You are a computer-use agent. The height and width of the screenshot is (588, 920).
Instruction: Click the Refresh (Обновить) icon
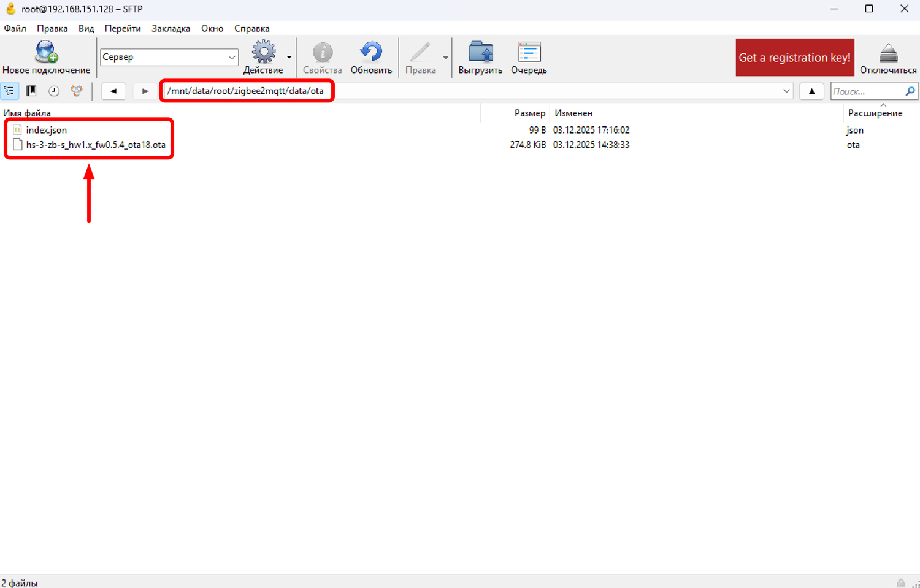pos(371,53)
